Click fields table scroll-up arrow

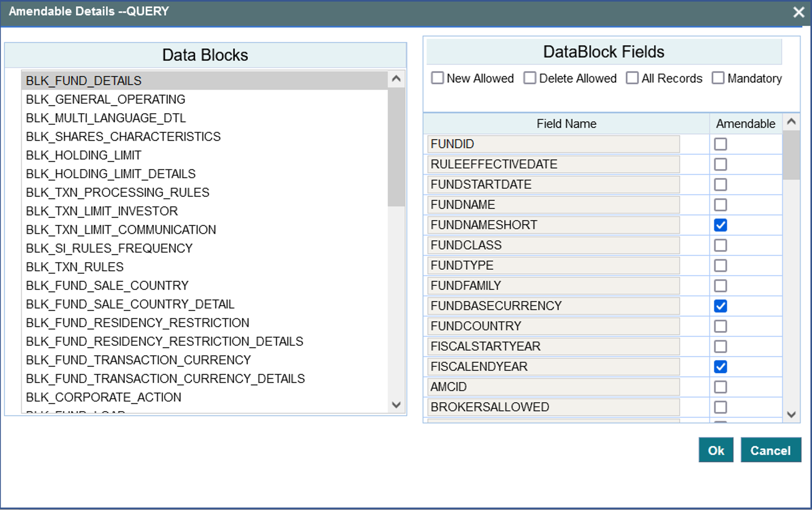click(x=791, y=121)
